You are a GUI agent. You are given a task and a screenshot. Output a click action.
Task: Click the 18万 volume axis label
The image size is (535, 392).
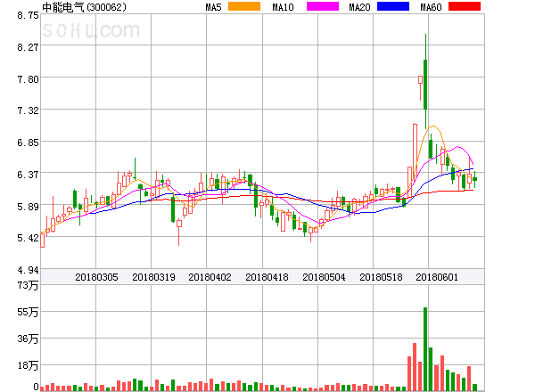click(28, 366)
